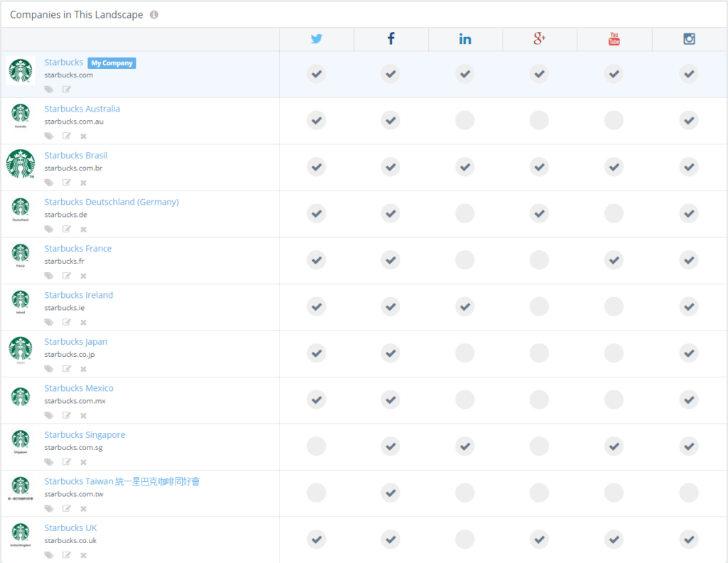Click the My Company badge
Viewport: 728px width, 563px height.
(112, 63)
